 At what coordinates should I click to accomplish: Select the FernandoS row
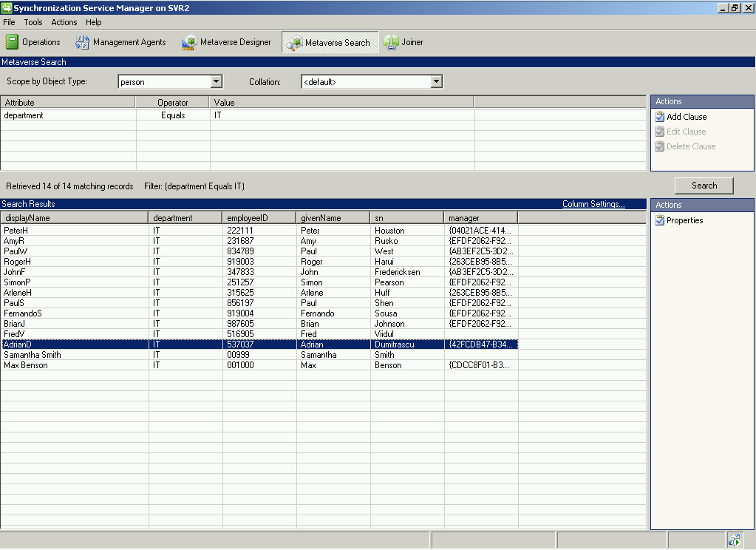tap(259, 313)
